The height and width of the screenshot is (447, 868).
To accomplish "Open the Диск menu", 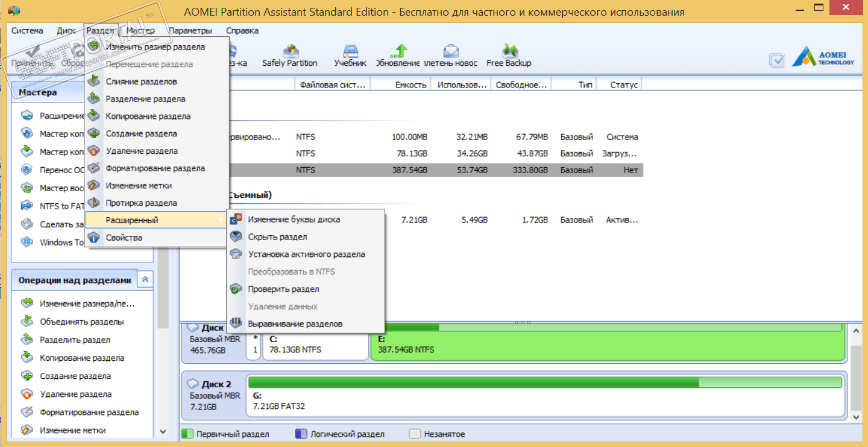I will (66, 30).
